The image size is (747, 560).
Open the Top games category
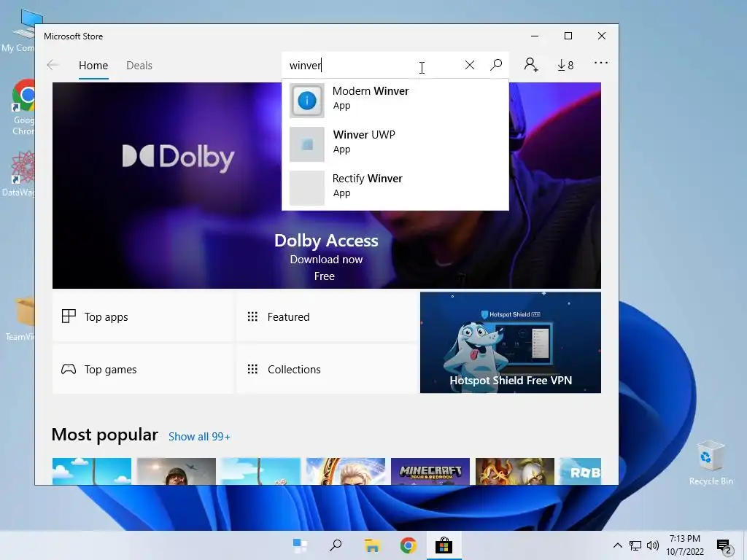[x=143, y=369]
